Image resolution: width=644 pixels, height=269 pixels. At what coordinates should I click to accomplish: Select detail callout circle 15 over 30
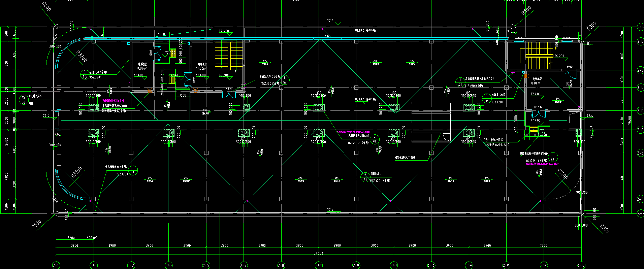[x=24, y=100]
